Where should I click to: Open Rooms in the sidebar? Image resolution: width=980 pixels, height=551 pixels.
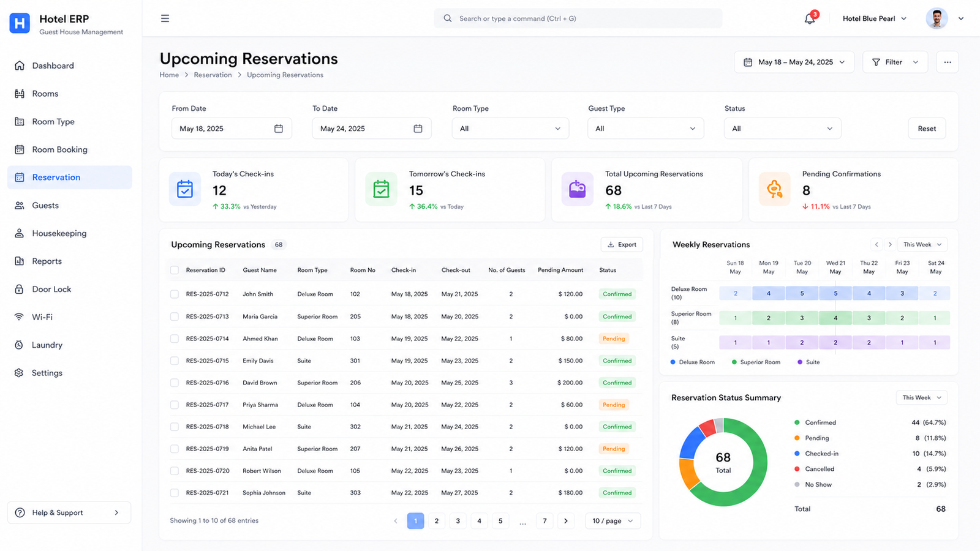(70, 94)
